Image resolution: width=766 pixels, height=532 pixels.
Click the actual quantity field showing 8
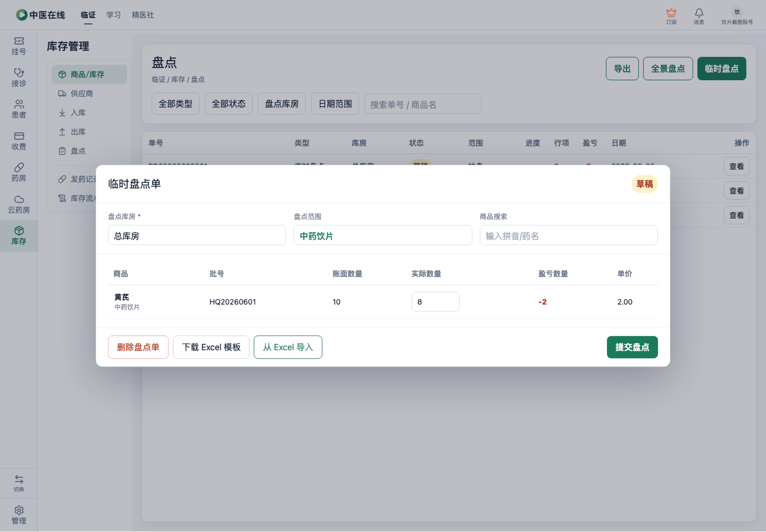tap(436, 302)
